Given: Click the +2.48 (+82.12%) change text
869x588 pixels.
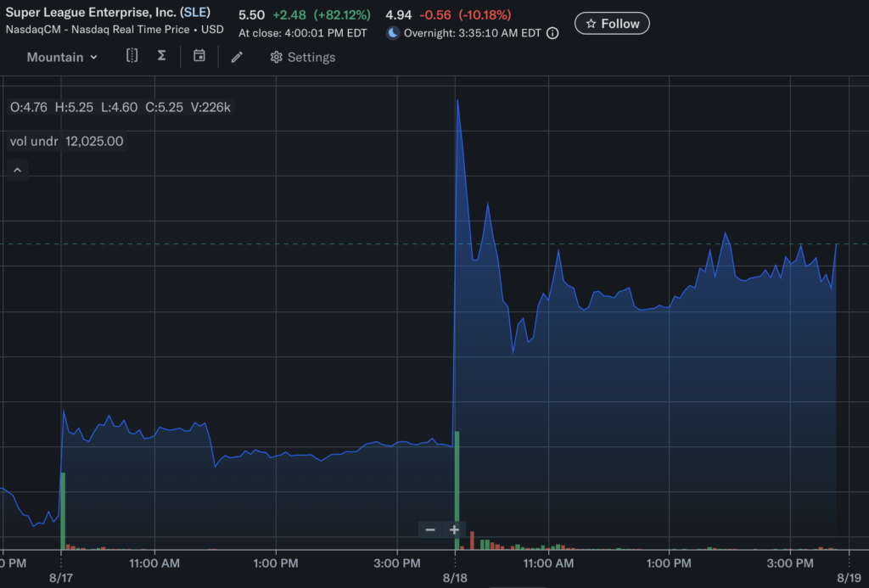Looking at the screenshot, I should click(x=322, y=15).
